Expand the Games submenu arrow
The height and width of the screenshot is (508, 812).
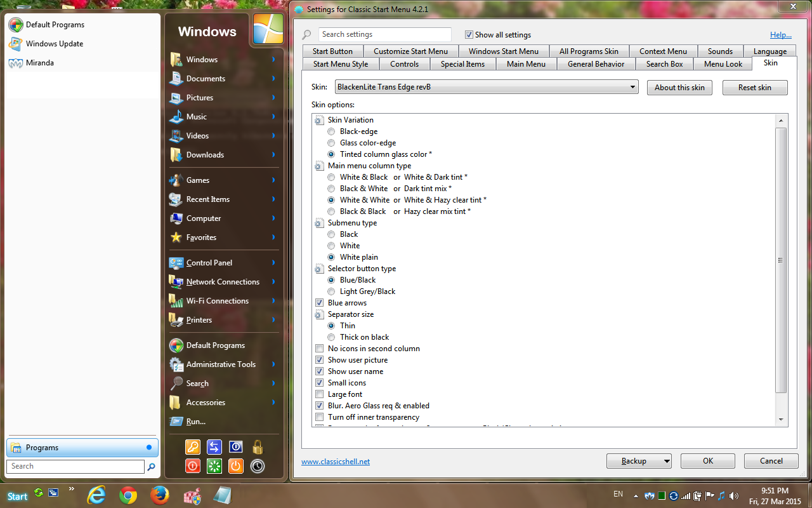273,180
